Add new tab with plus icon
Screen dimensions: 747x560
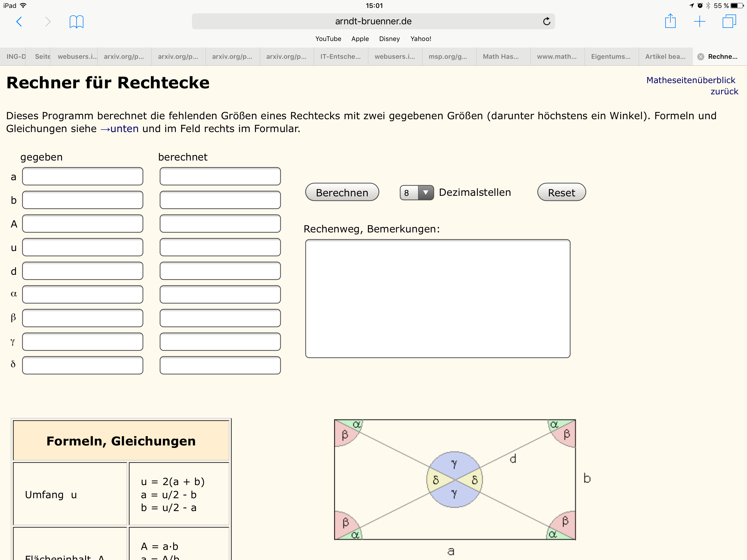click(x=699, y=22)
